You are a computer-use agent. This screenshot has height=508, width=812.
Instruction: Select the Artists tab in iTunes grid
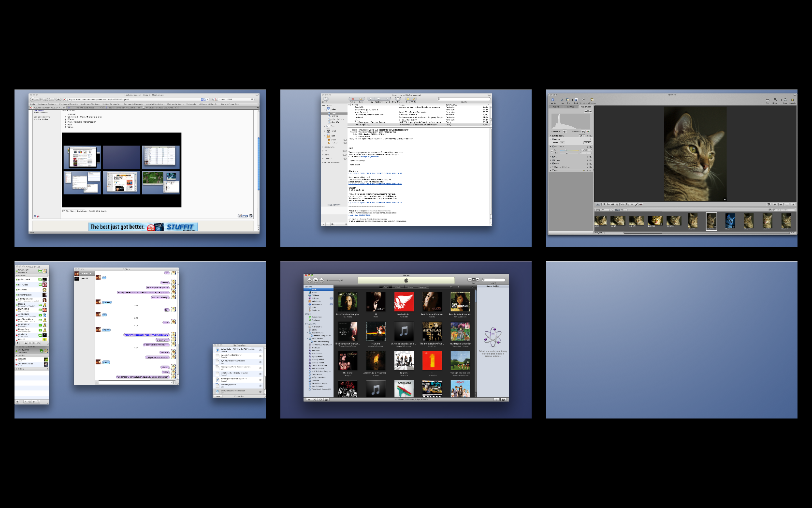(x=398, y=287)
